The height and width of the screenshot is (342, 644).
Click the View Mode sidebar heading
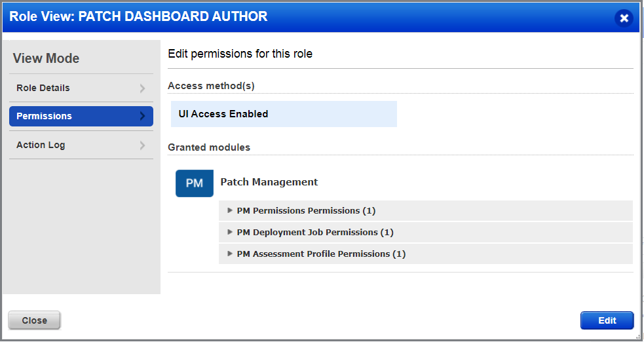[x=46, y=58]
